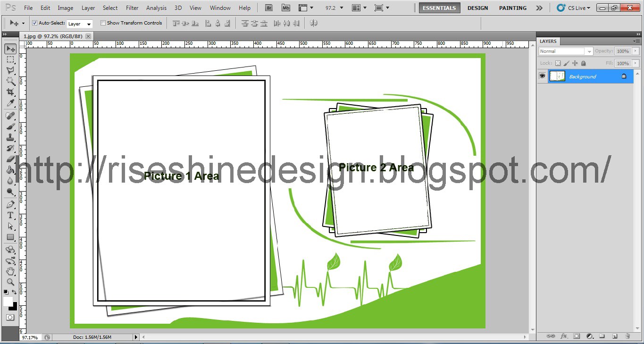Select the Eyedropper tool
The height and width of the screenshot is (344, 644).
coord(10,103)
